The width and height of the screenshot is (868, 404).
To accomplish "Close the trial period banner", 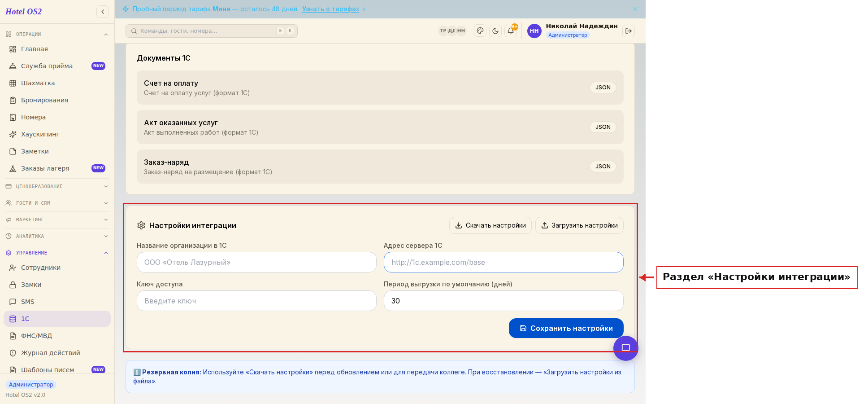I will pos(635,9).
